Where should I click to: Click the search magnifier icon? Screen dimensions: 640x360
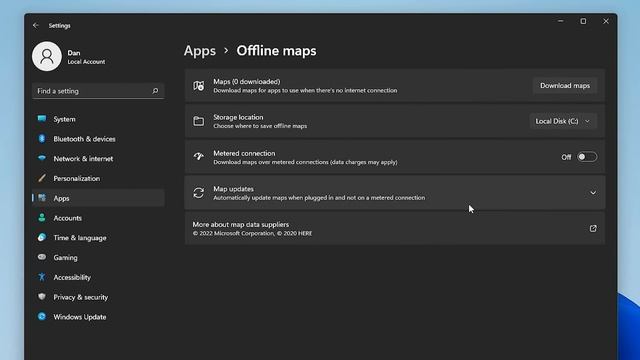click(155, 91)
